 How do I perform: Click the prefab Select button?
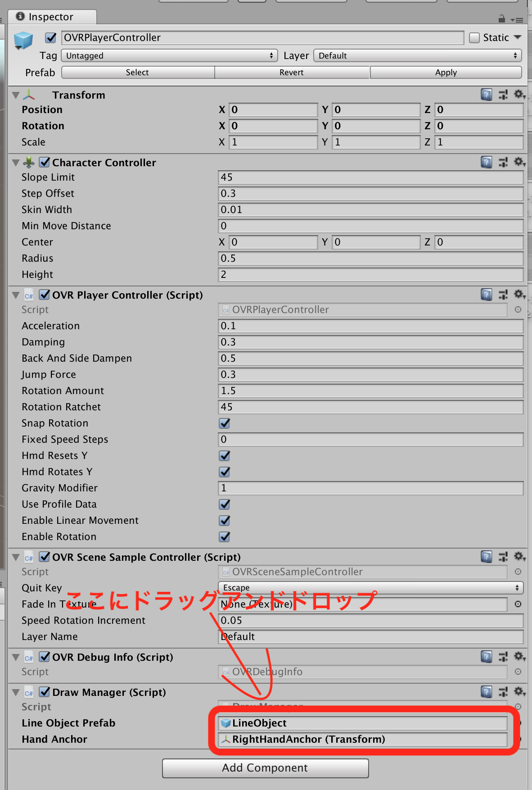coord(138,72)
